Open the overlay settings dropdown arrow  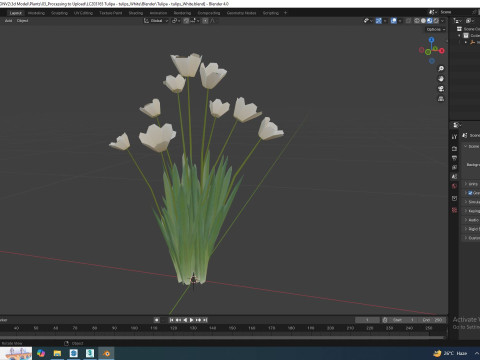tap(400, 21)
